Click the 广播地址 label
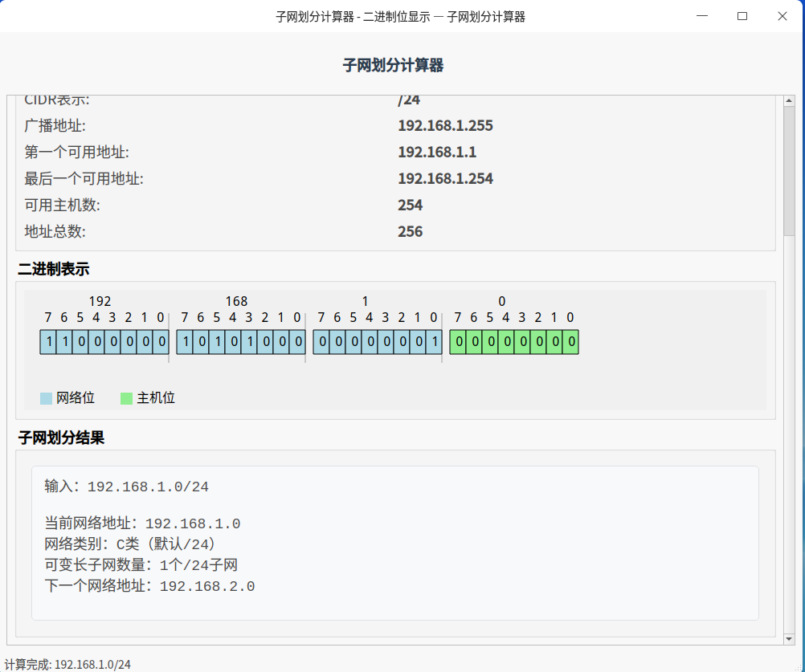805x672 pixels. tap(55, 126)
